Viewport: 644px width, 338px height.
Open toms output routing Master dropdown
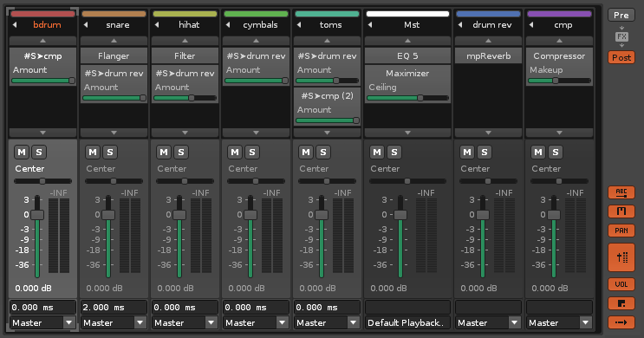point(327,322)
